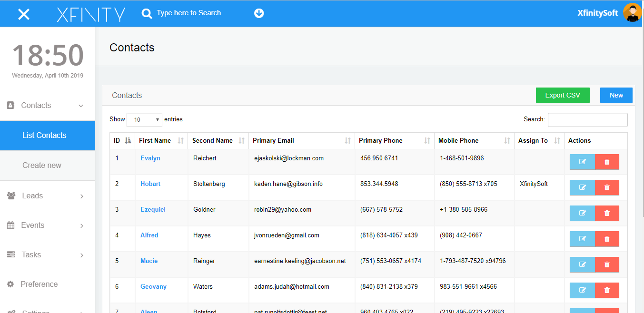
Task: Click the Leads people icon
Action: click(x=11, y=196)
